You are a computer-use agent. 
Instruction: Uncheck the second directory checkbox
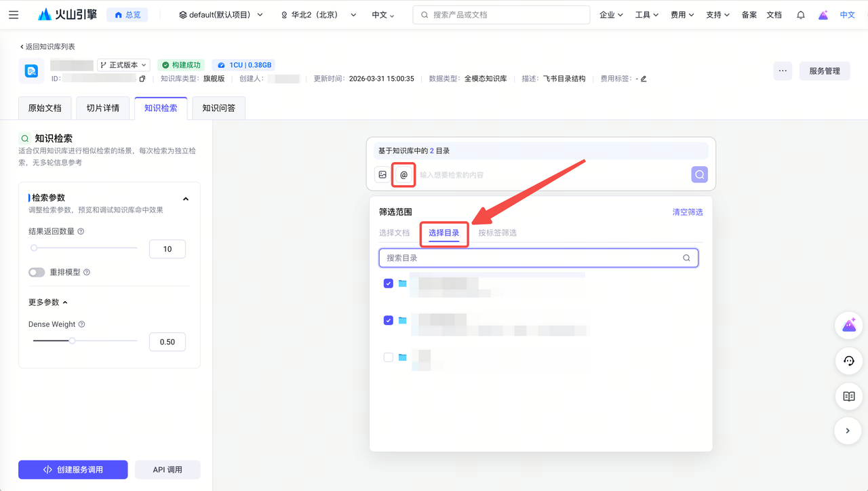(389, 320)
